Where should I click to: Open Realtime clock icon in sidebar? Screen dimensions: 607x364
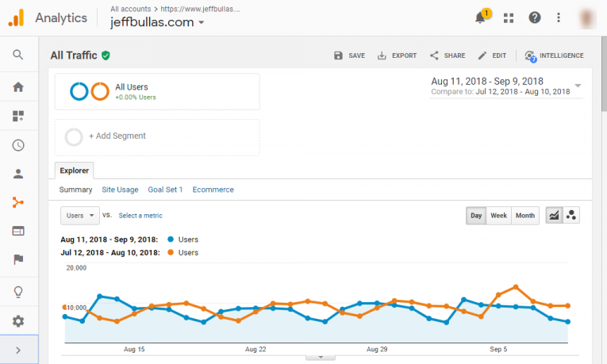click(18, 145)
